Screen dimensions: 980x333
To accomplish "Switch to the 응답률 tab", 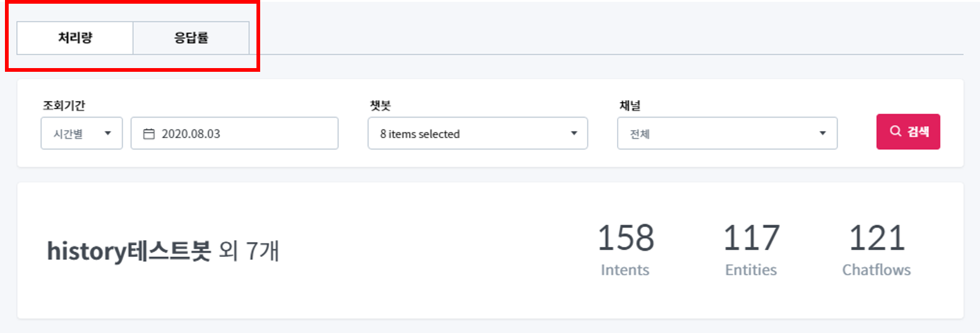I will click(191, 38).
